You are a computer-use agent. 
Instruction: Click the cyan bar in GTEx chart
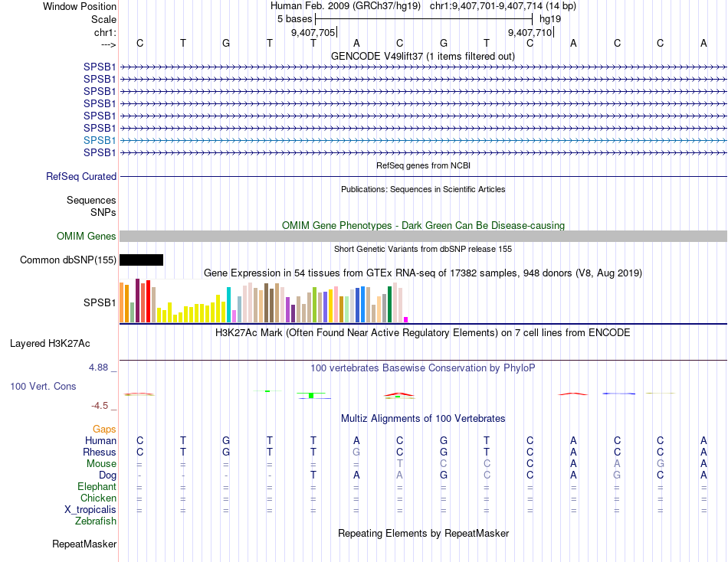click(228, 305)
